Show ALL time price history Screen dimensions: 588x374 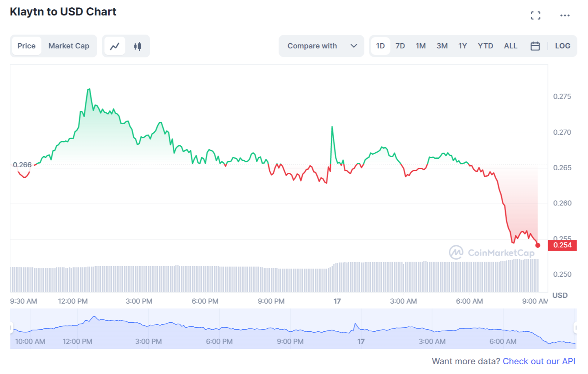tap(511, 46)
